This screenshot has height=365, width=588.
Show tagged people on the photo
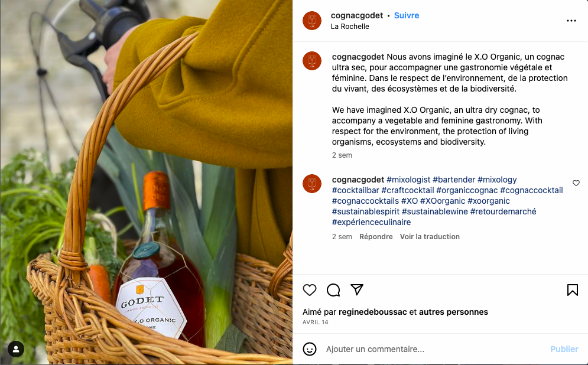click(x=16, y=349)
